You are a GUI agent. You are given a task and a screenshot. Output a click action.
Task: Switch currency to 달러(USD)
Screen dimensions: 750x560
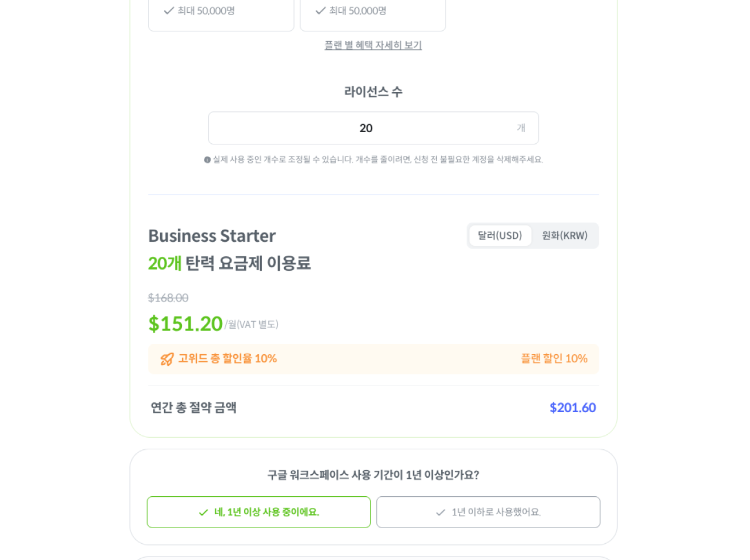500,235
